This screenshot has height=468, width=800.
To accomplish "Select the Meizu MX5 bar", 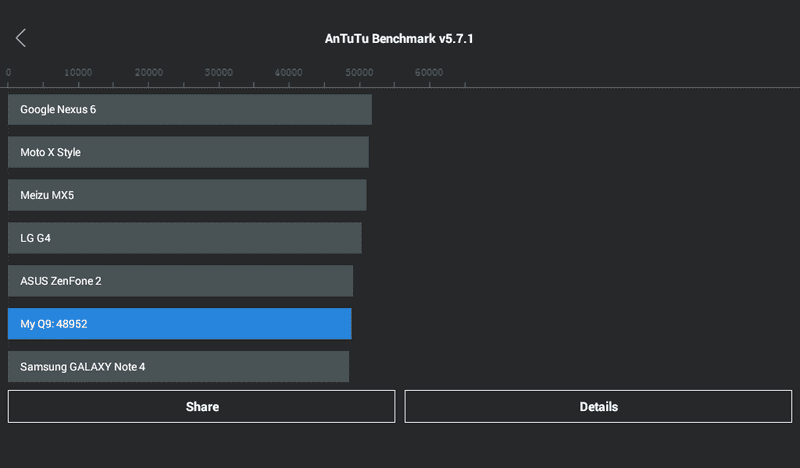I will tap(187, 195).
